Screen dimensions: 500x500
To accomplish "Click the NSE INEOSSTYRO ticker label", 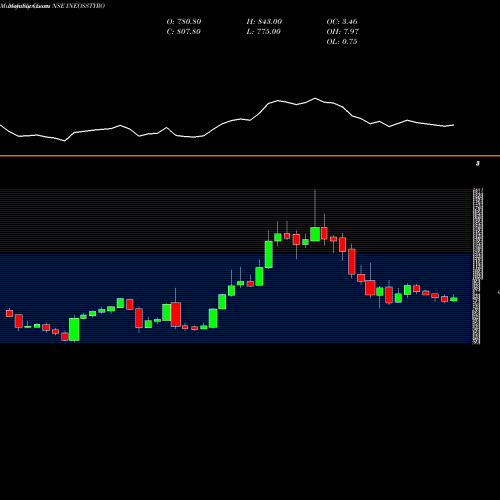I will [79, 6].
